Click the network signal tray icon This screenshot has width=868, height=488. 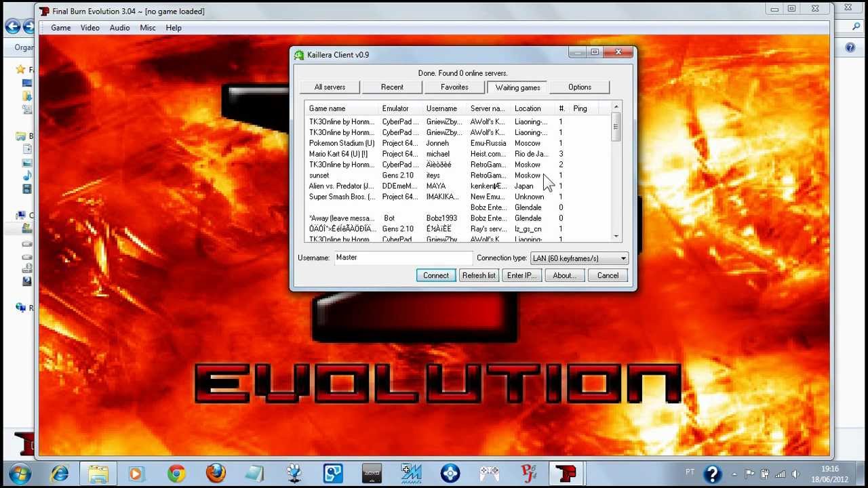(x=781, y=474)
